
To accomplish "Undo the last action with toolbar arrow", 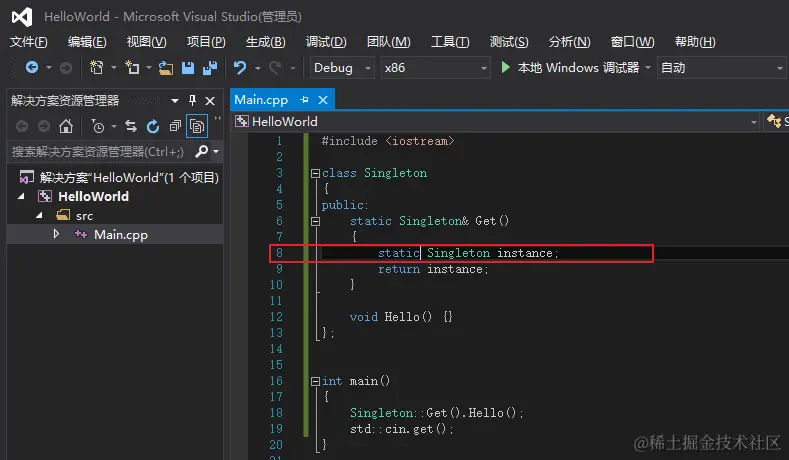I will [x=240, y=67].
